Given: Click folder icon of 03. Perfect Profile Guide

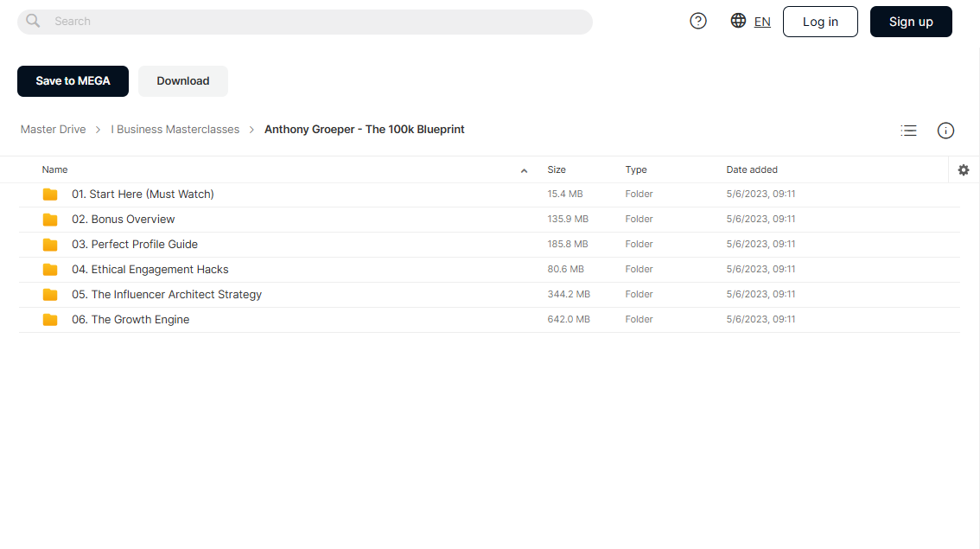Looking at the screenshot, I should click(50, 245).
